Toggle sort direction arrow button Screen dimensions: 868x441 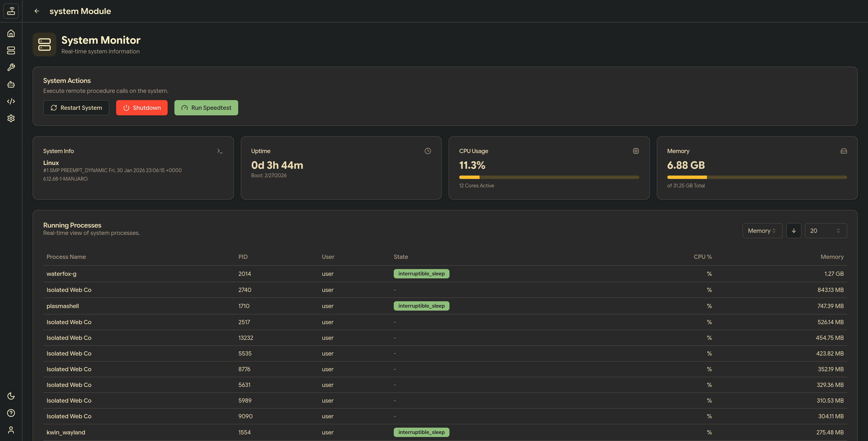click(794, 231)
